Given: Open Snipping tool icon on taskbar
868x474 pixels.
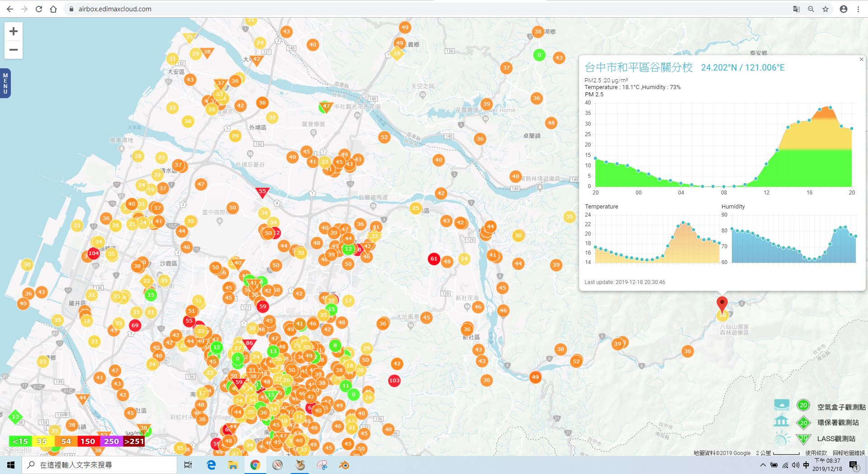Looking at the screenshot, I should (322, 465).
